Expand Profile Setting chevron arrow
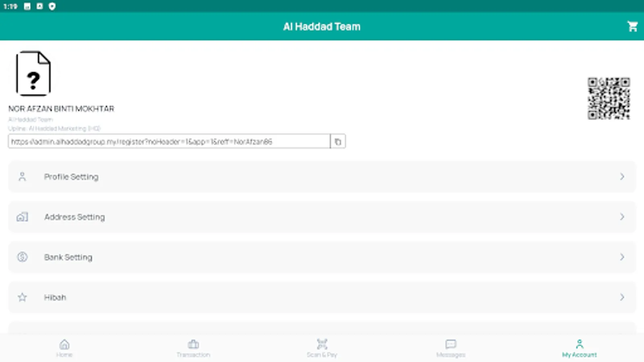This screenshot has width=644, height=362. point(622,177)
